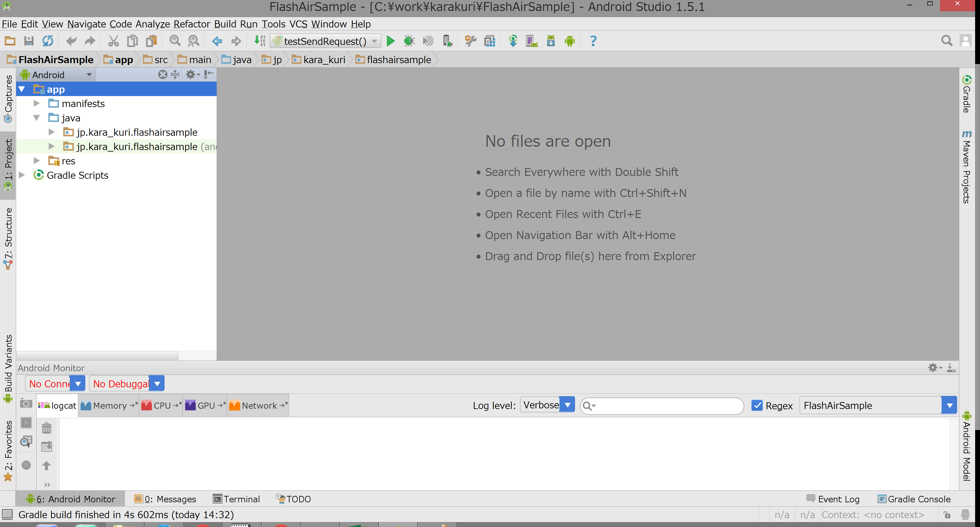Switch to the Network monitor tab
This screenshot has width=980, height=527.
coord(258,405)
